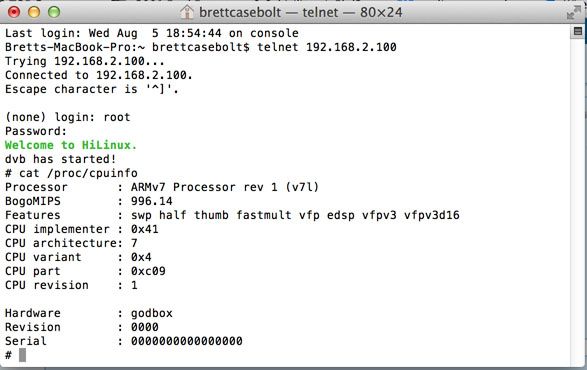Click the Last login line text
This screenshot has height=370, width=587.
pyautogui.click(x=152, y=33)
